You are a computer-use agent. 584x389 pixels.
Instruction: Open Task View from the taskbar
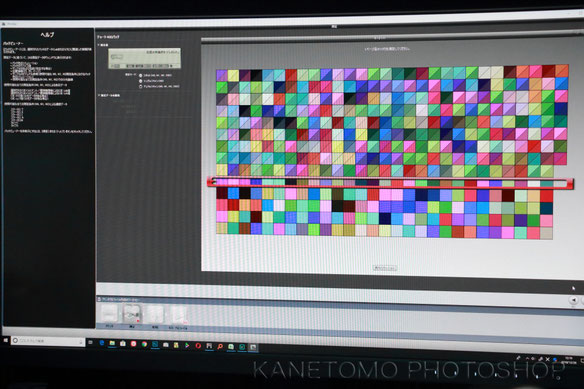[x=91, y=342]
